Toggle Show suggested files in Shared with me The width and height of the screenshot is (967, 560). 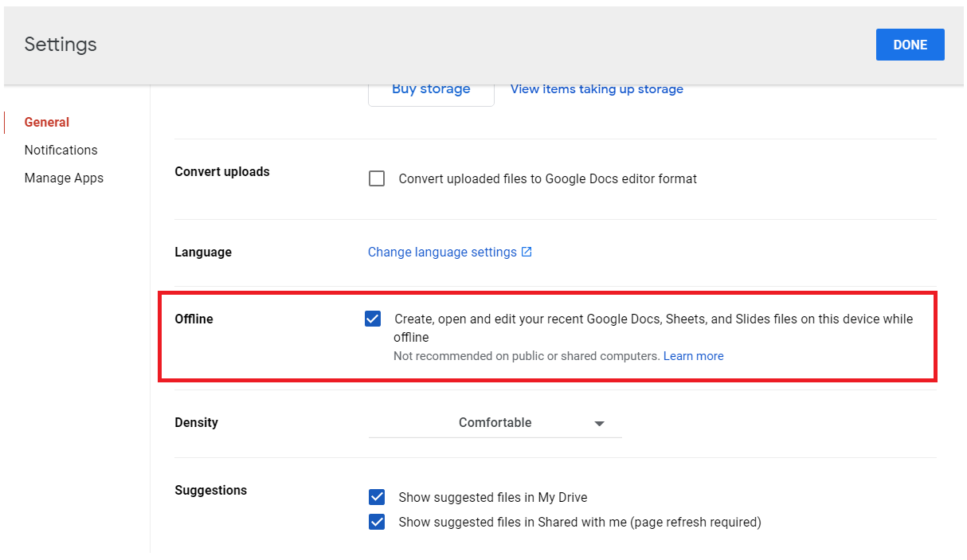pos(377,523)
